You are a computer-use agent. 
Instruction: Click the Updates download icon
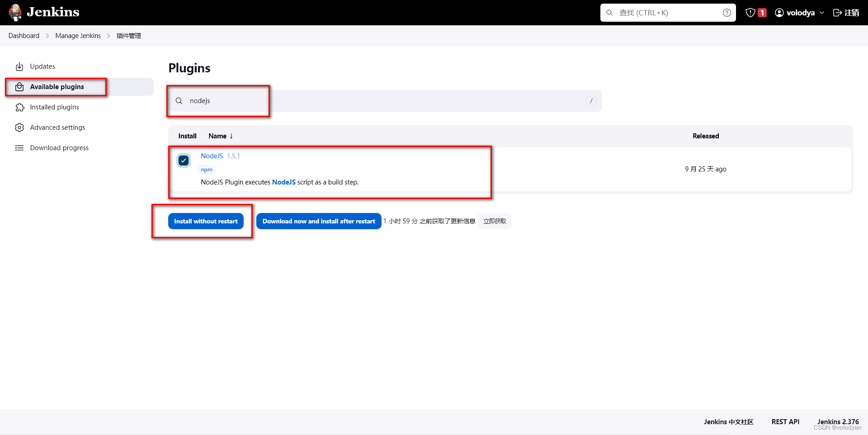tap(19, 66)
